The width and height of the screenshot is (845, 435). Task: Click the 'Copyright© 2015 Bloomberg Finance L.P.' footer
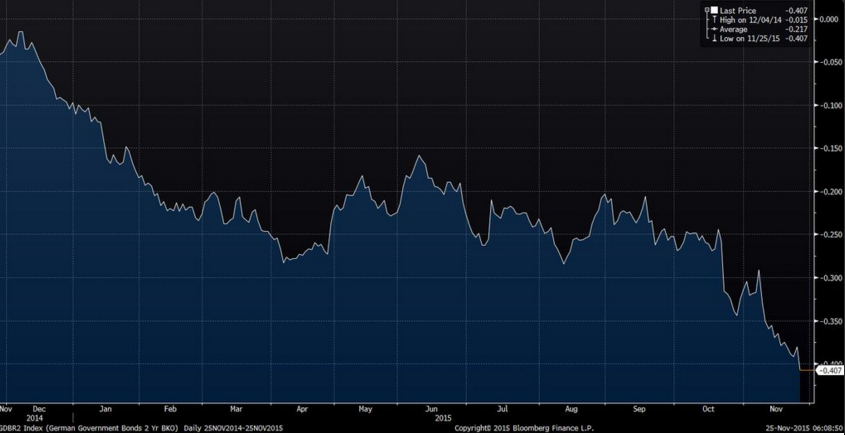pyautogui.click(x=522, y=429)
